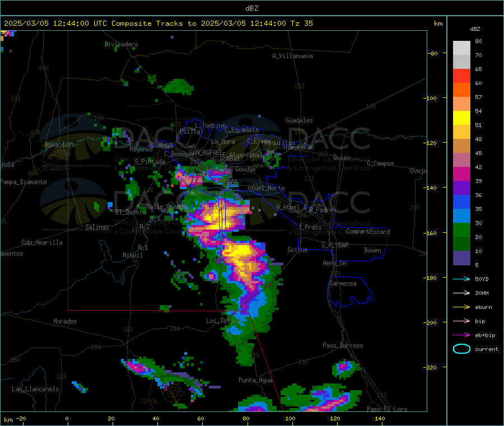504x426 pixels.
Task: Click the Bowen map label
Action: 373,250
